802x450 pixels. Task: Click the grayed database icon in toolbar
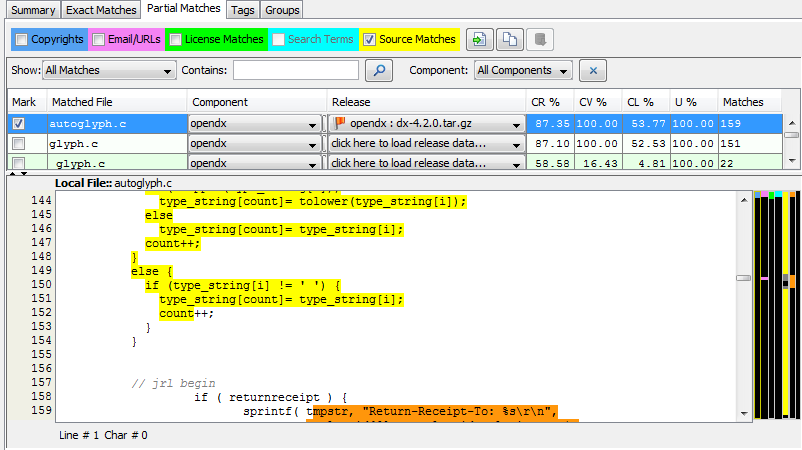tap(540, 40)
